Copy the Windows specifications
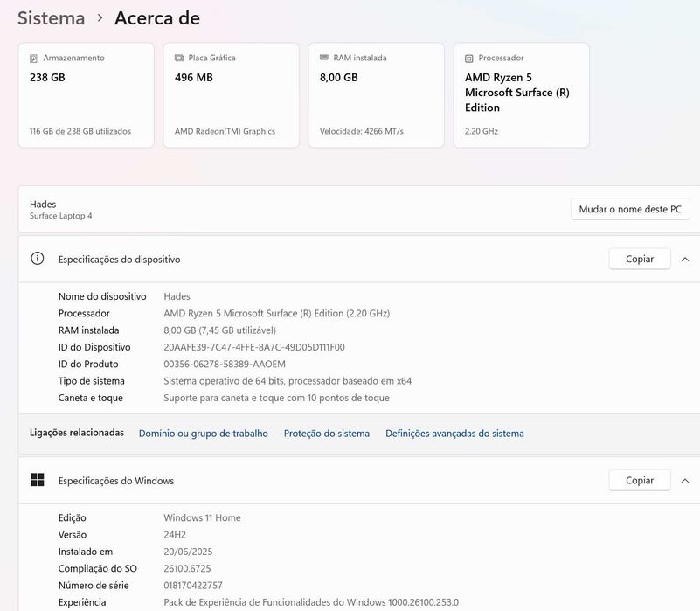This screenshot has width=700, height=611. tap(640, 481)
